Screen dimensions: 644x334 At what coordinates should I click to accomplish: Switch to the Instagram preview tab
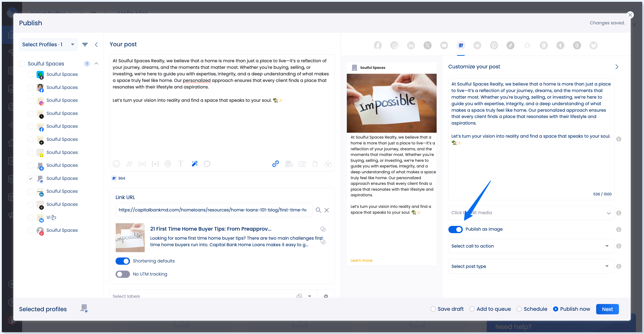pyautogui.click(x=394, y=45)
